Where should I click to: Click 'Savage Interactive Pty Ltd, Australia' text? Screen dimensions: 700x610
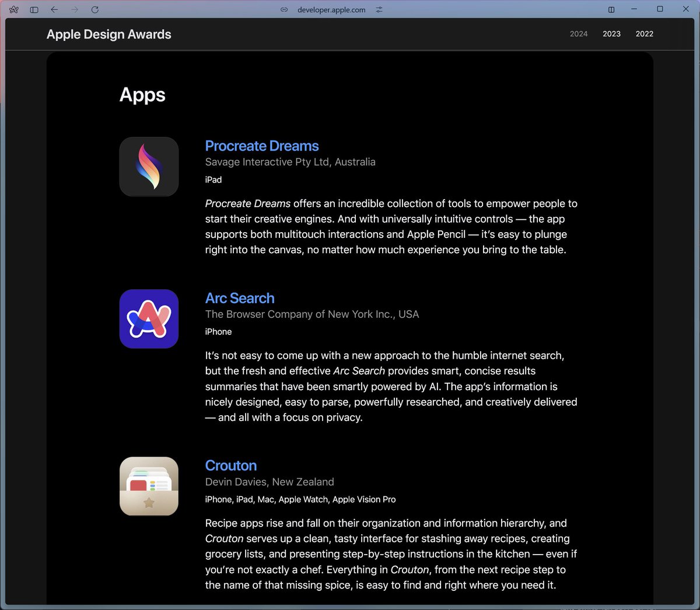290,162
